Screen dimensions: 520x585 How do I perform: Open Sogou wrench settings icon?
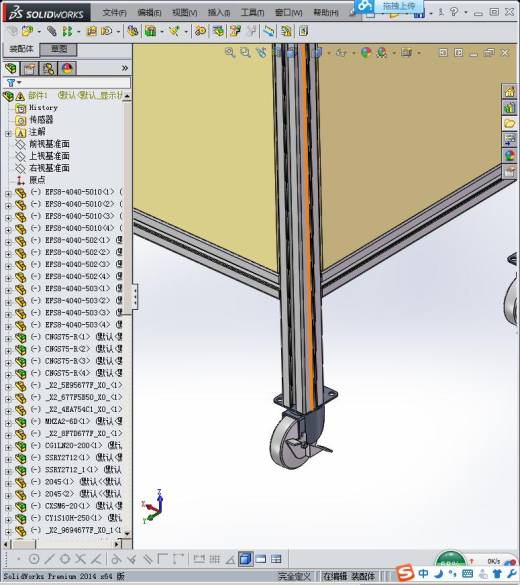click(511, 573)
